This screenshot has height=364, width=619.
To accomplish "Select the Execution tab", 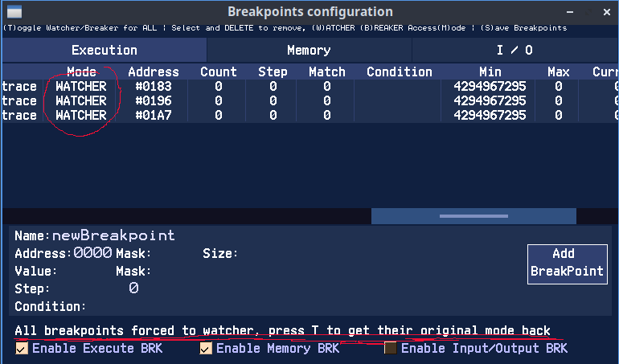I will [x=104, y=50].
